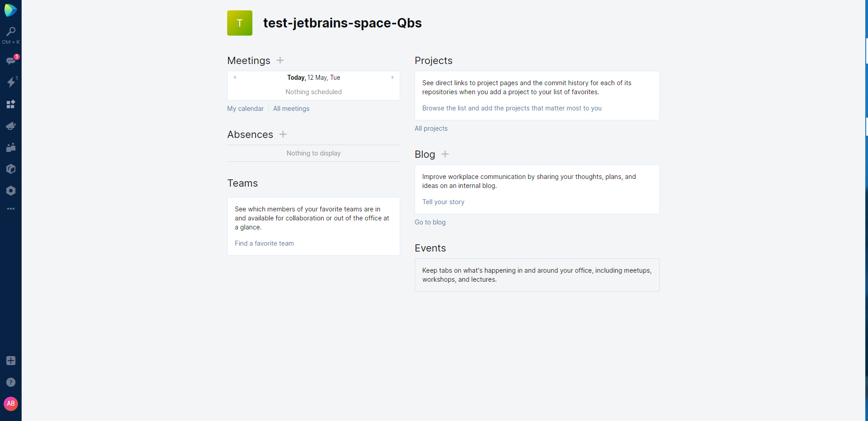Go to next day in Meetings
The image size is (868, 421).
393,78
